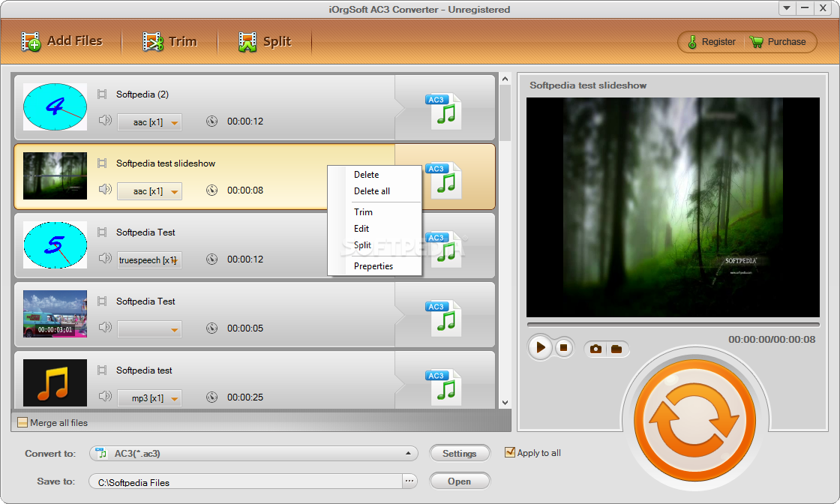Open window options arrow in title bar
This screenshot has height=504, width=840.
click(787, 8)
